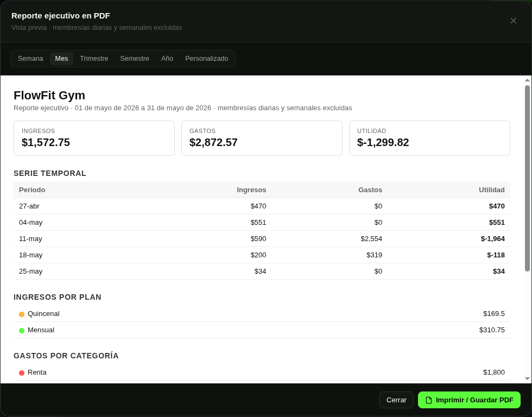Click the green Mensual plan dot
This screenshot has width=532, height=417.
click(x=22, y=331)
